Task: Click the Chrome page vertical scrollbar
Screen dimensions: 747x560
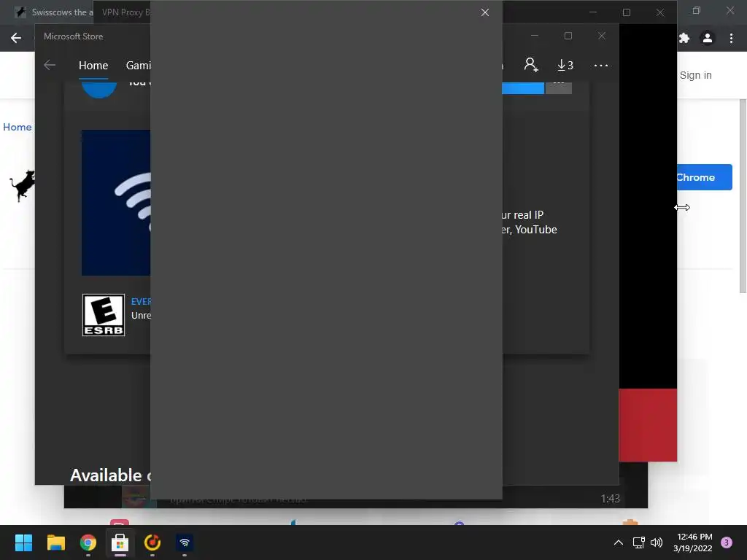Action: point(743,196)
